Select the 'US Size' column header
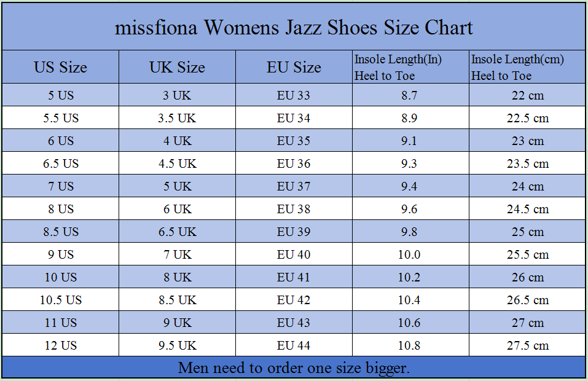 tap(60, 67)
